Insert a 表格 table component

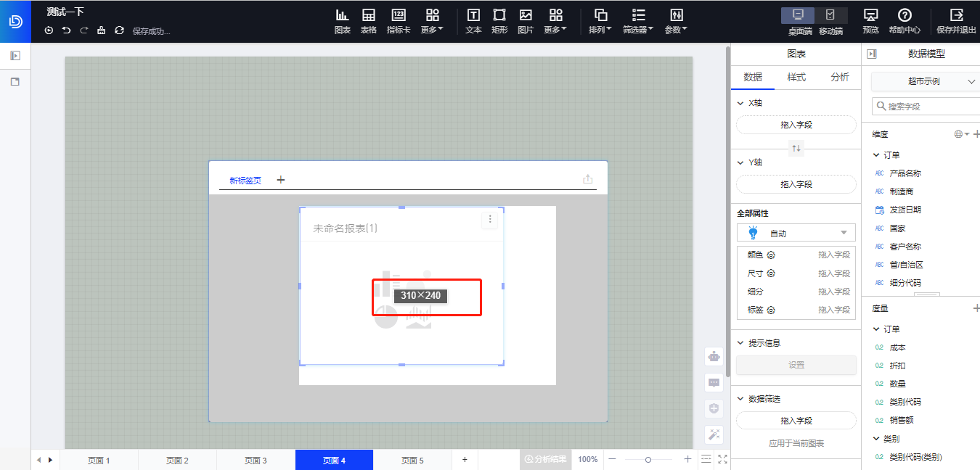[x=369, y=20]
